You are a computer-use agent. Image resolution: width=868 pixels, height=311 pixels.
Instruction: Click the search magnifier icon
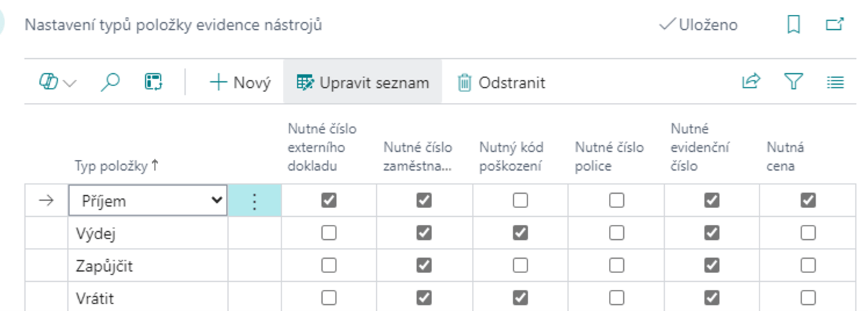[x=110, y=83]
